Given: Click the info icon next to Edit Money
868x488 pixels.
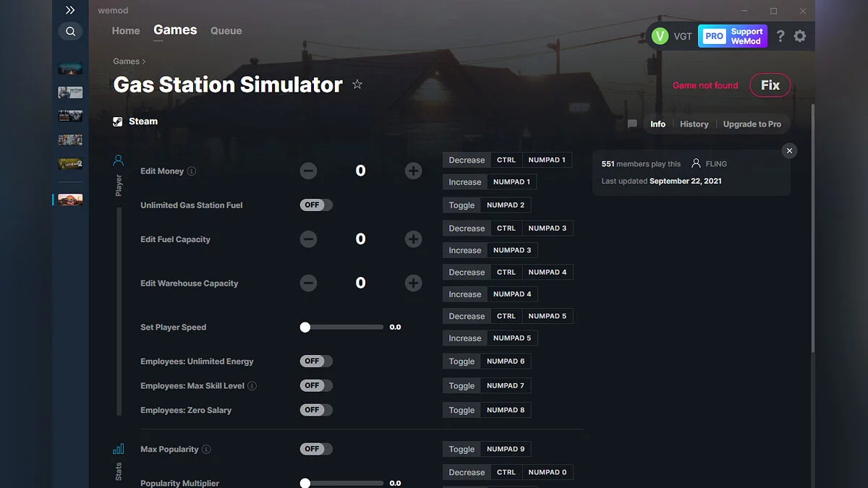Looking at the screenshot, I should [191, 171].
